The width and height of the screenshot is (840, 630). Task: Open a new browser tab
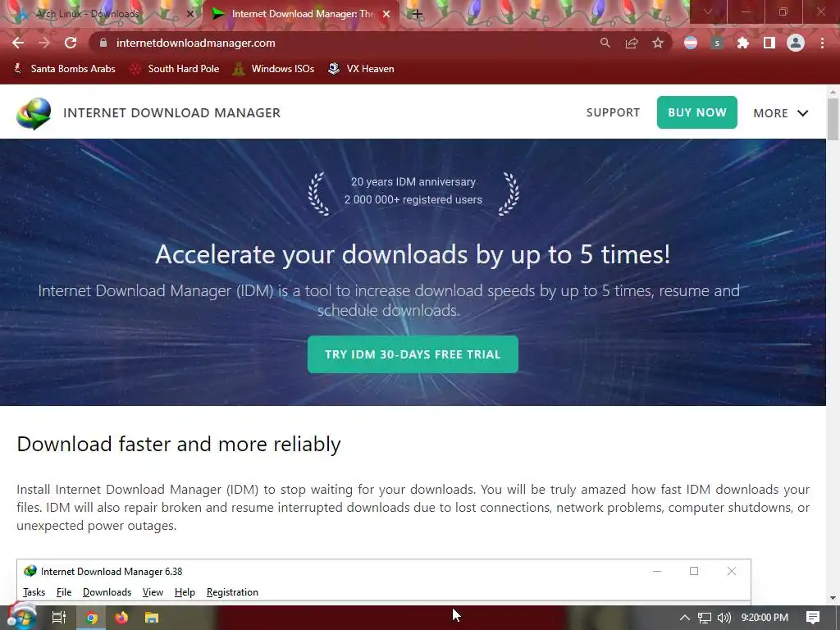(418, 14)
